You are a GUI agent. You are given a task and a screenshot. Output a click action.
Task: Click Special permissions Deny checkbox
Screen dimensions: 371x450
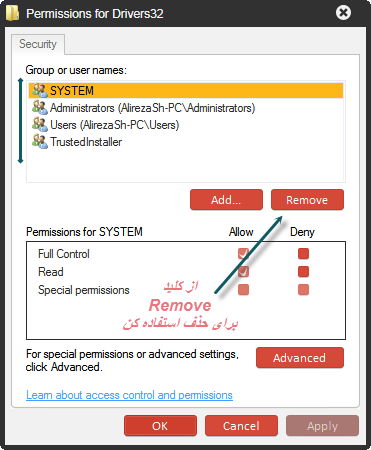tap(303, 289)
